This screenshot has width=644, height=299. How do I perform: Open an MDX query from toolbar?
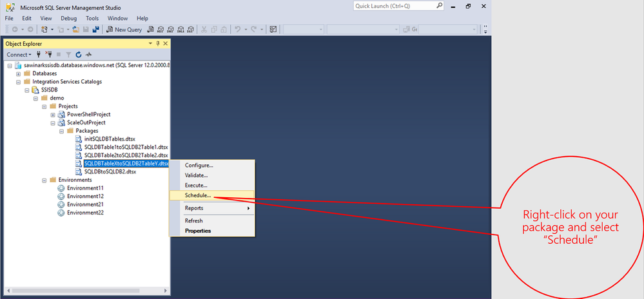click(161, 30)
